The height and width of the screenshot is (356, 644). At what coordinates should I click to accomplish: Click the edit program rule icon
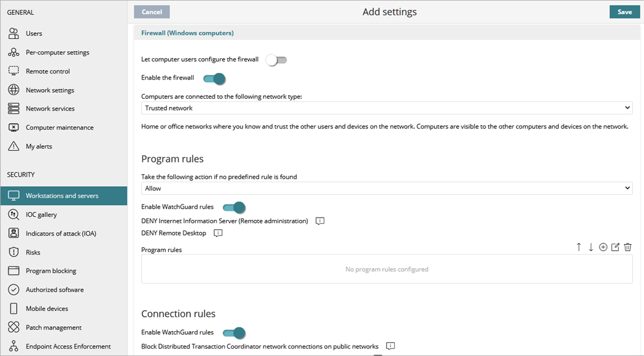click(615, 247)
